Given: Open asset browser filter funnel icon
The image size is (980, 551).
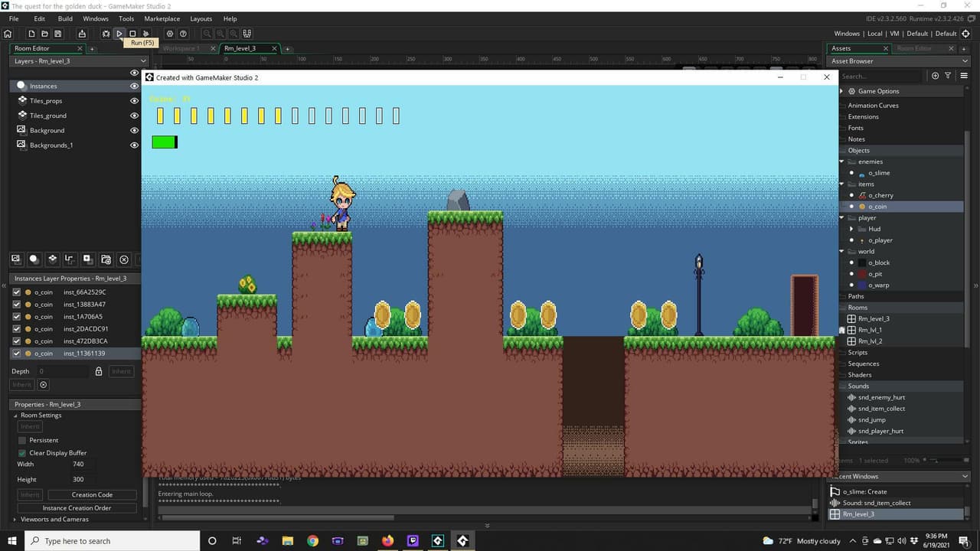Looking at the screenshot, I should (948, 76).
